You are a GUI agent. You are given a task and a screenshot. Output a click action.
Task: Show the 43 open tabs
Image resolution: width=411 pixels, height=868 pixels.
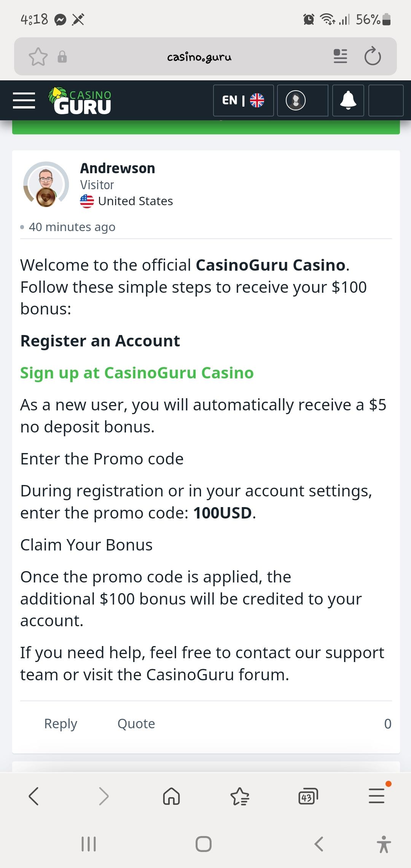pyautogui.click(x=308, y=796)
